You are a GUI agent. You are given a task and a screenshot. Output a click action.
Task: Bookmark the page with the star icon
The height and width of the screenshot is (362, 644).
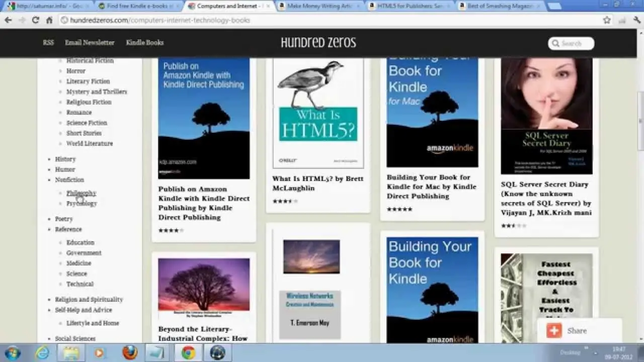pos(607,20)
